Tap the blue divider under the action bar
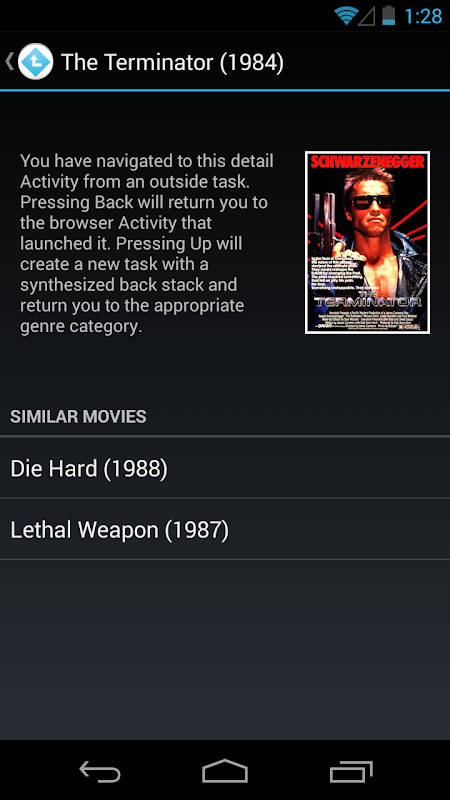Image resolution: width=450 pixels, height=800 pixels. pos(225,90)
